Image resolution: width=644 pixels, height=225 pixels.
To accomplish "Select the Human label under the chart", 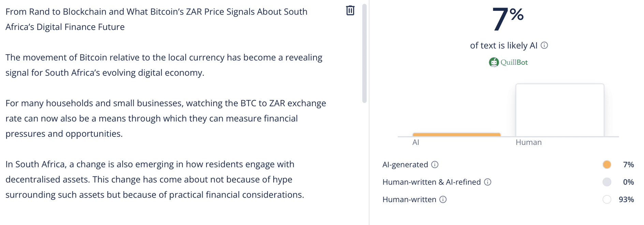I will pos(528,142).
